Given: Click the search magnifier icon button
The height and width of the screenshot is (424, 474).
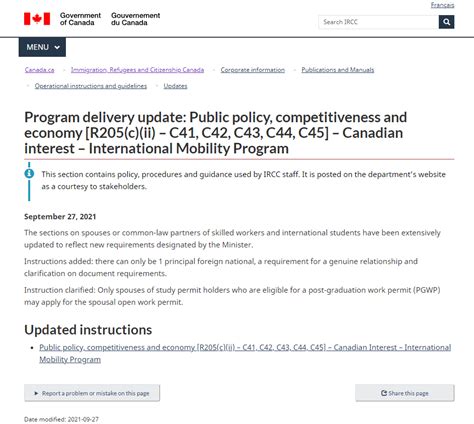Looking at the screenshot, I should point(446,22).
